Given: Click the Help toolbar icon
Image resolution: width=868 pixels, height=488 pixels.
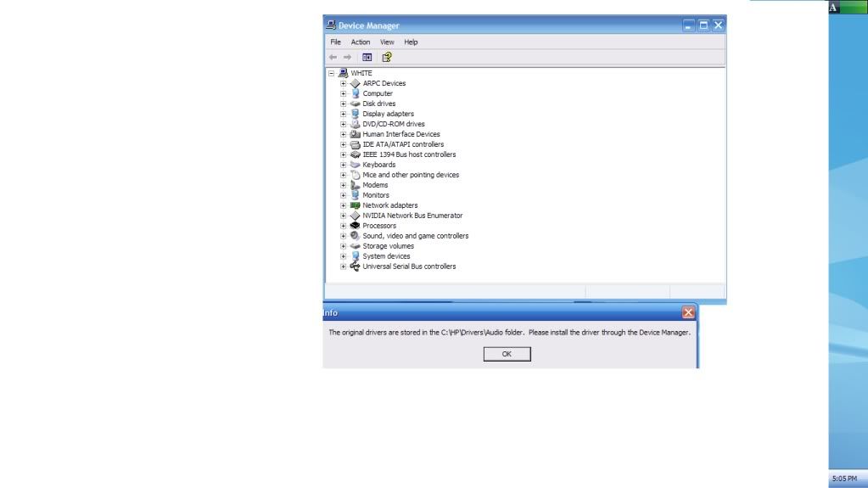Looking at the screenshot, I should pyautogui.click(x=386, y=58).
